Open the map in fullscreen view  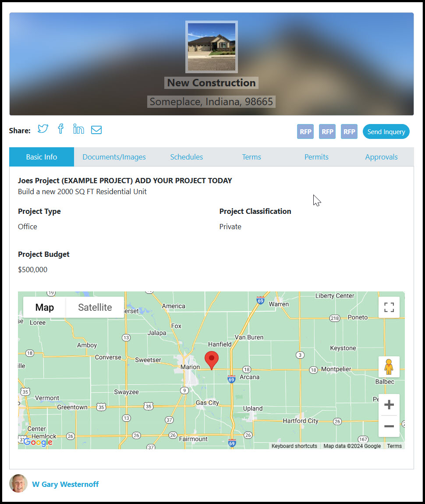(x=389, y=307)
